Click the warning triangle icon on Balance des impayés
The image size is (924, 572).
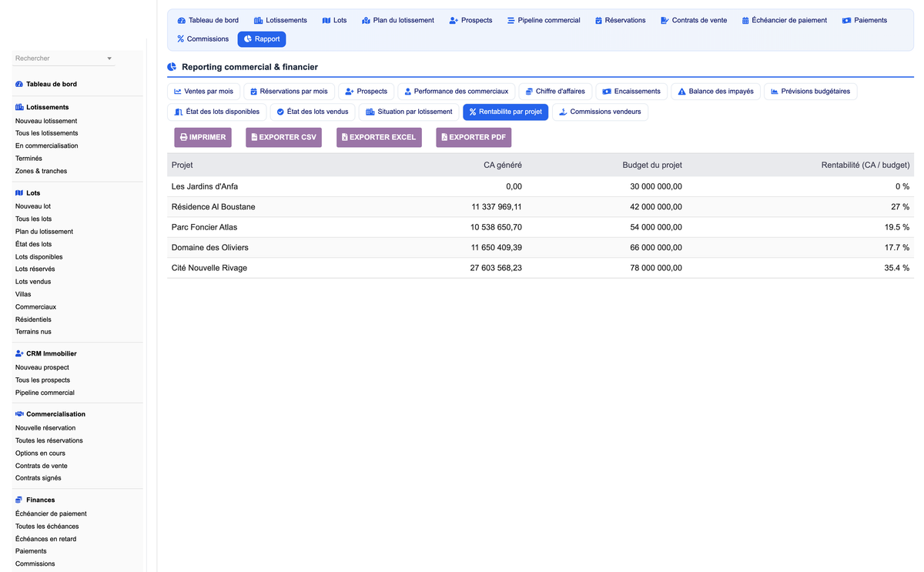[x=681, y=92]
